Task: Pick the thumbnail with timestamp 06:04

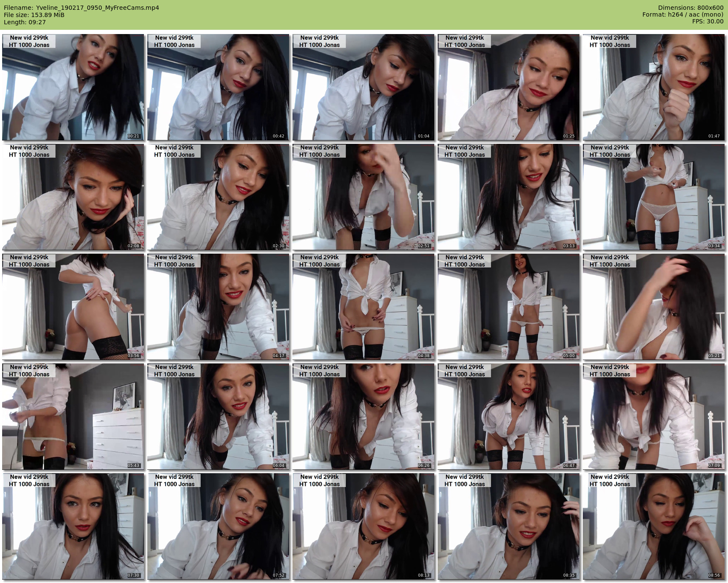Action: coord(218,417)
